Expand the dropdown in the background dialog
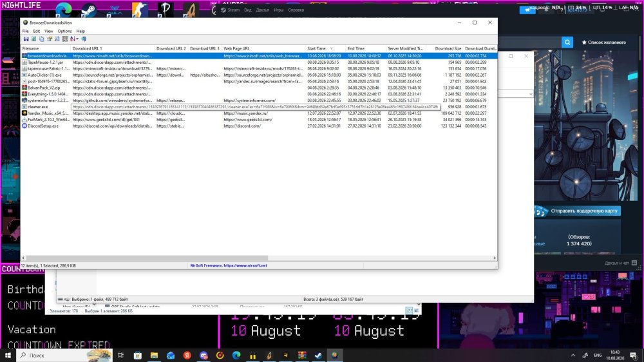 530,94
